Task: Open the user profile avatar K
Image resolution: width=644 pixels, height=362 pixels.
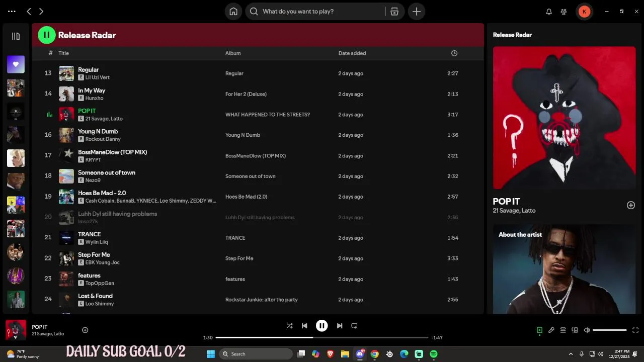Action: click(584, 12)
